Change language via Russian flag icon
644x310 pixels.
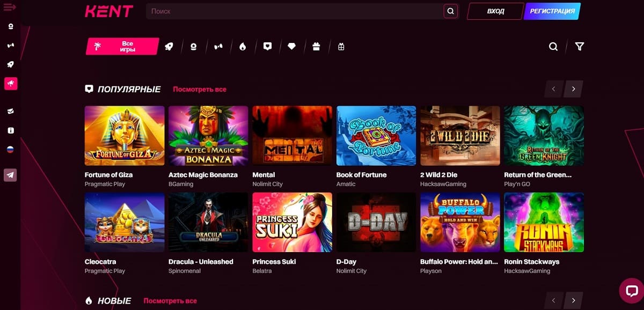point(11,150)
